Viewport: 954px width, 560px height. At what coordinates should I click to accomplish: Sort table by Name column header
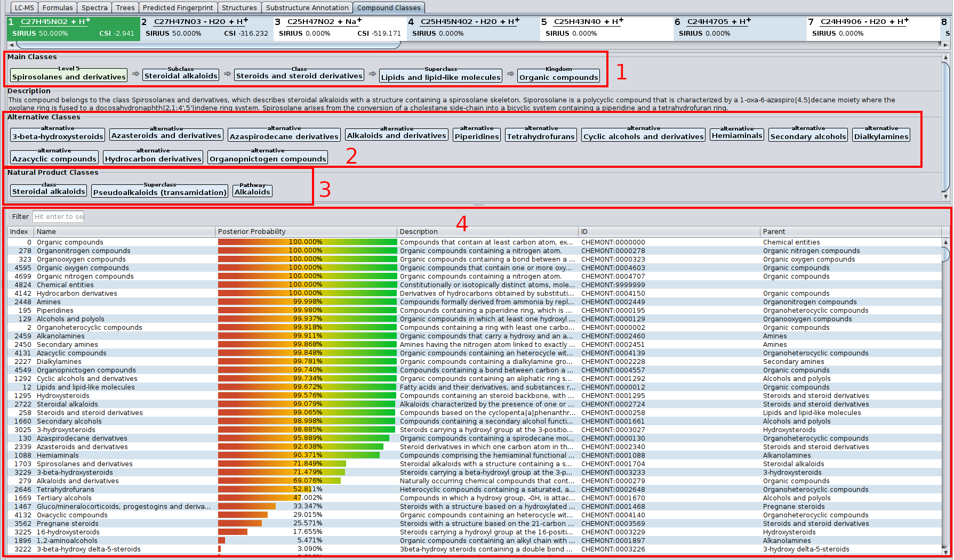coord(124,231)
